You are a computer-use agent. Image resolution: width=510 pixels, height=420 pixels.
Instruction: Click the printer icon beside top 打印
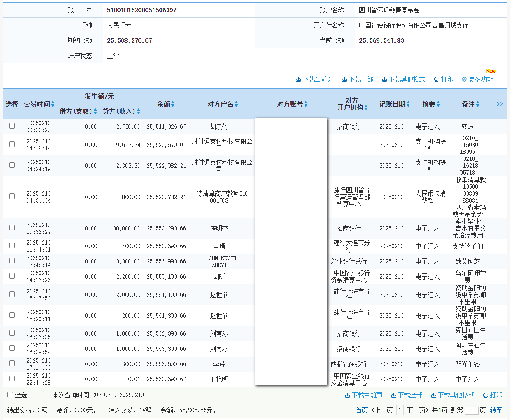coord(436,80)
